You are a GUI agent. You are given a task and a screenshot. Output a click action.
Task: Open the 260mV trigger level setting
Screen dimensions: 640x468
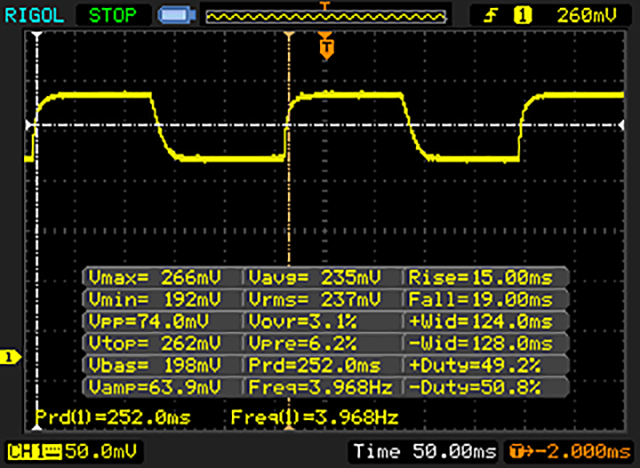click(586, 15)
